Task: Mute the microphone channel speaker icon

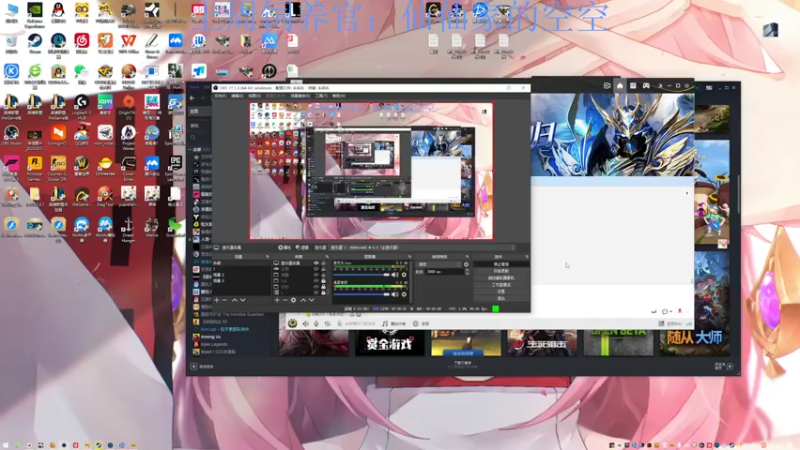Action: click(x=395, y=275)
